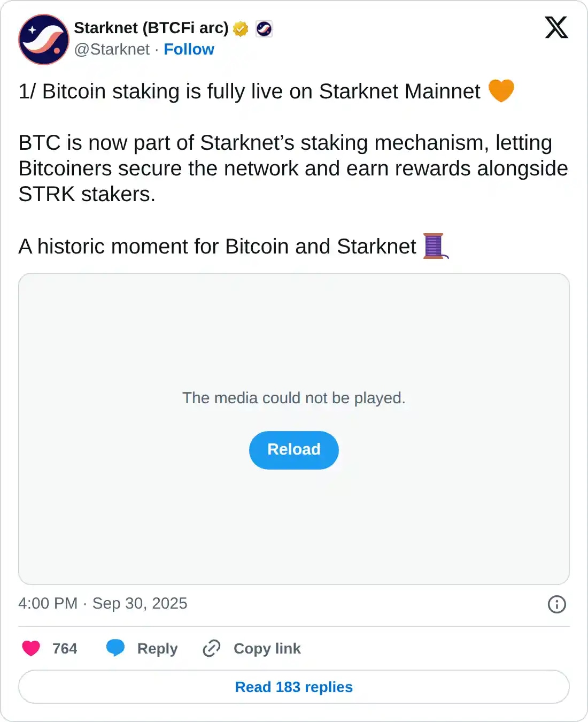
Task: Click the Starknet affiliate badge icon
Action: [264, 28]
